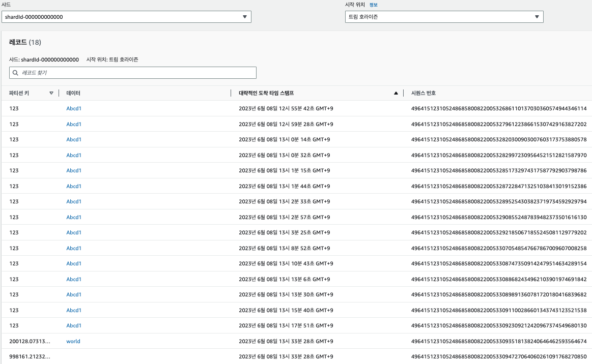Select the sequence number ending in 13019152386
Screen dimensions: 592x364
pyautogui.click(x=499, y=186)
